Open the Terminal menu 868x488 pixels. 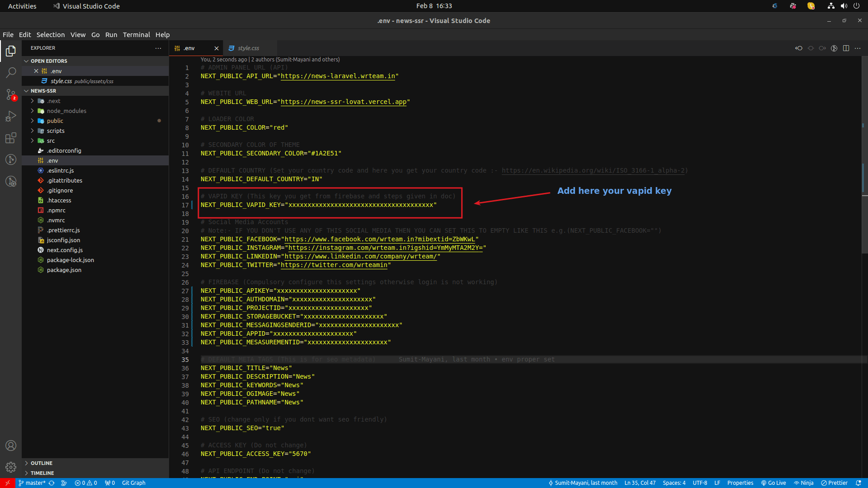[x=136, y=35]
